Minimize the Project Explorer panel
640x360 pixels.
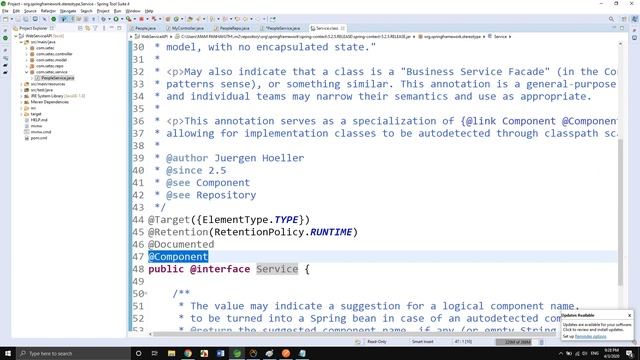(112, 28)
